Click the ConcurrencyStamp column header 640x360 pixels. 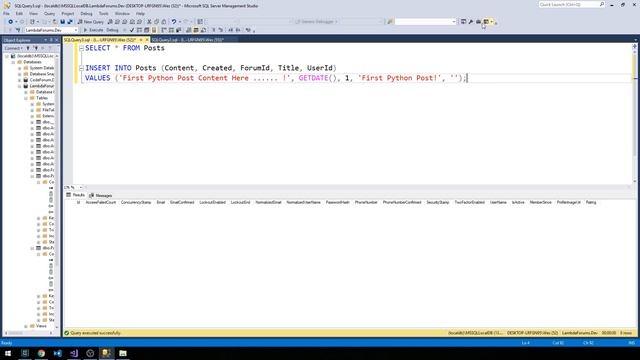click(x=136, y=202)
